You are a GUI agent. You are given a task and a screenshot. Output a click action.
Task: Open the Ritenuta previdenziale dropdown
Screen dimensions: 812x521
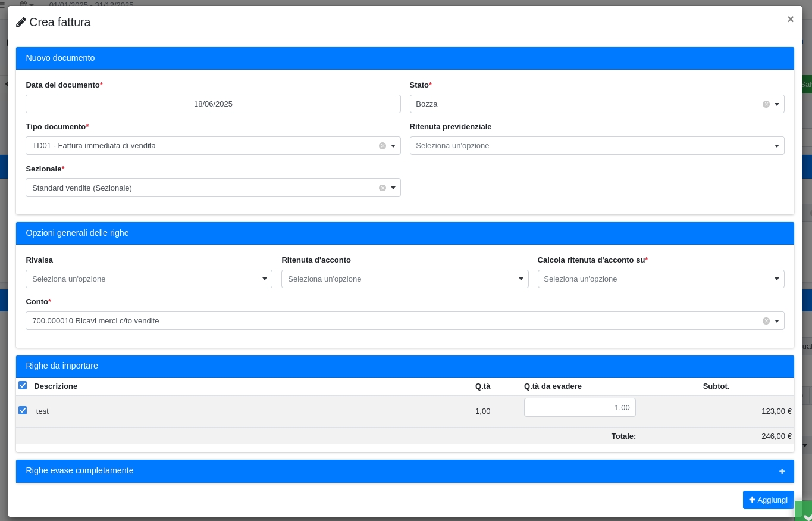[597, 146]
